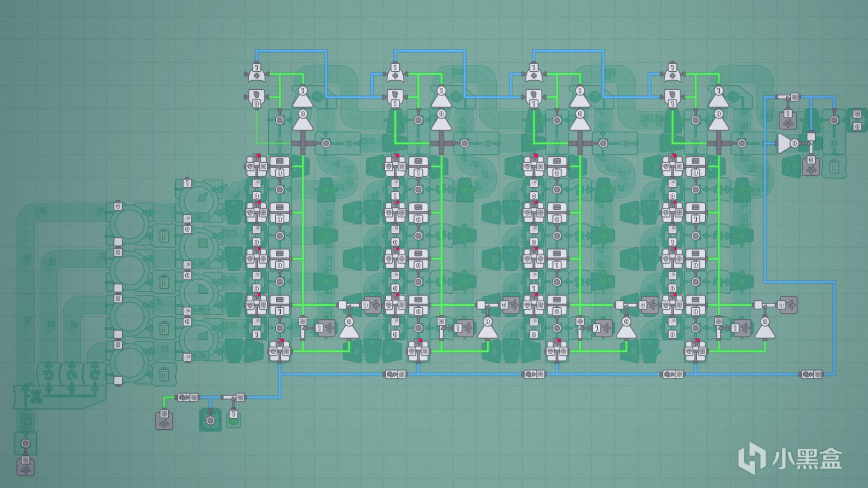The image size is (868, 488).
Task: Select the bottommost trash bin in the left stack
Action: click(164, 374)
